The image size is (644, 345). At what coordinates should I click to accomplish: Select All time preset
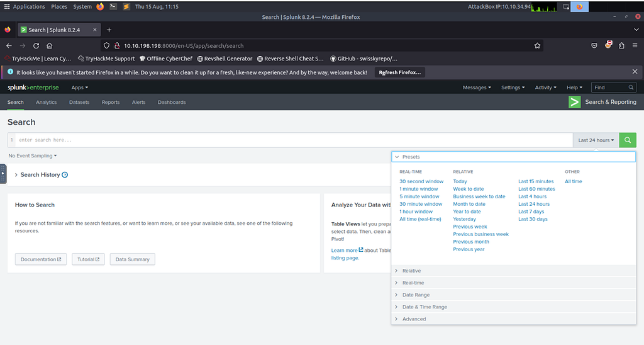tap(574, 181)
